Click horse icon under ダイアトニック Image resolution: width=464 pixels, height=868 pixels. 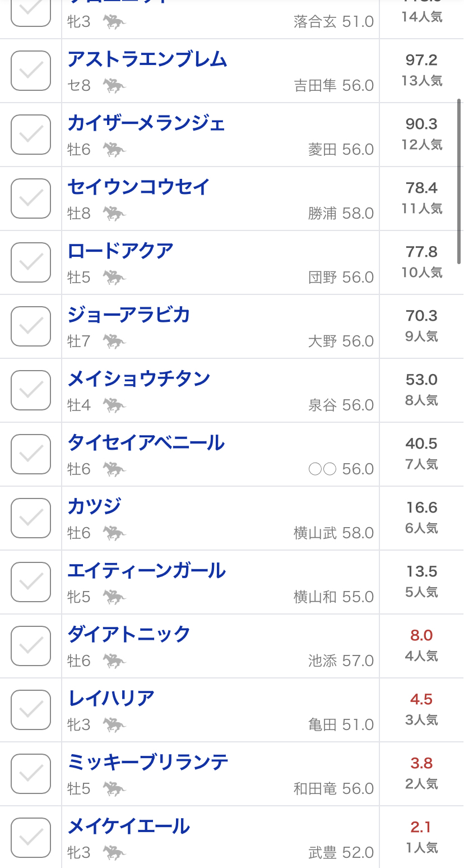[114, 661]
